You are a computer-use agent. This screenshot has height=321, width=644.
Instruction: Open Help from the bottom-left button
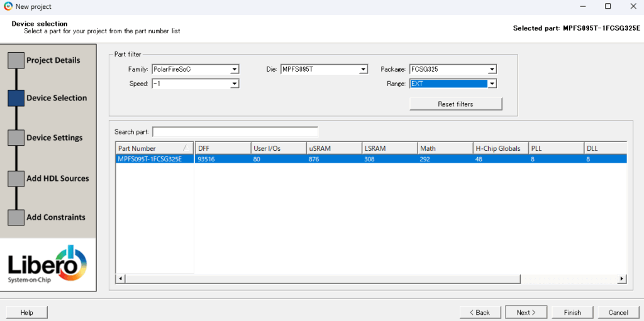coord(26,312)
